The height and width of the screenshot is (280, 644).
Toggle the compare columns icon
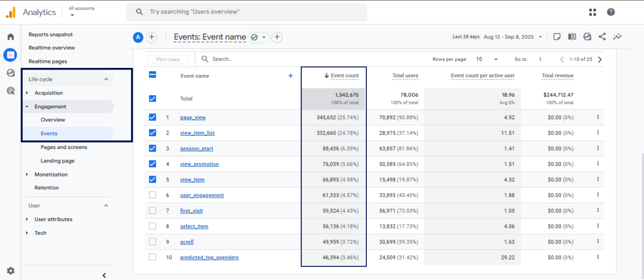click(572, 37)
